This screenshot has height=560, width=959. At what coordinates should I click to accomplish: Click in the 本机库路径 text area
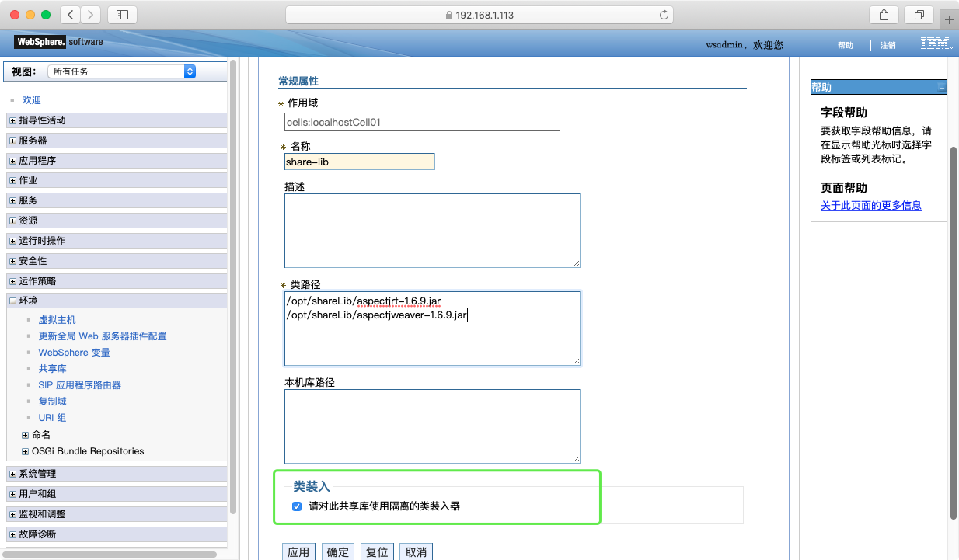click(432, 426)
